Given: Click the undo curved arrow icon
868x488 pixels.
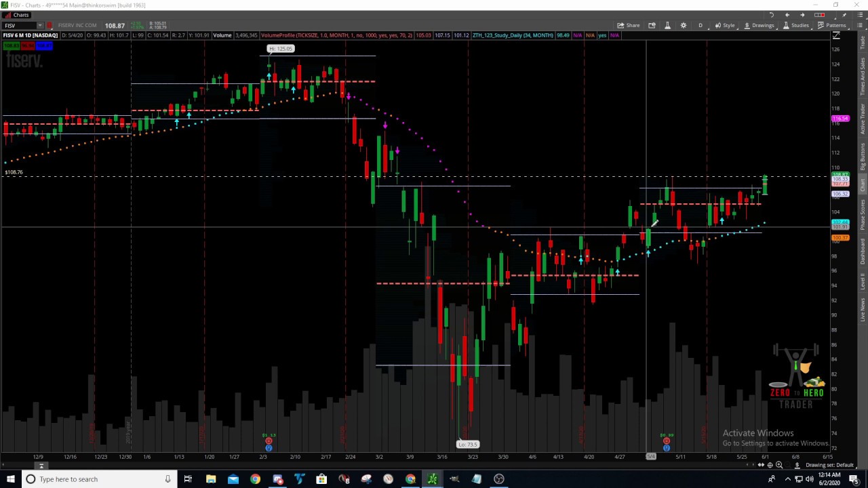Looking at the screenshot, I should 771,15.
